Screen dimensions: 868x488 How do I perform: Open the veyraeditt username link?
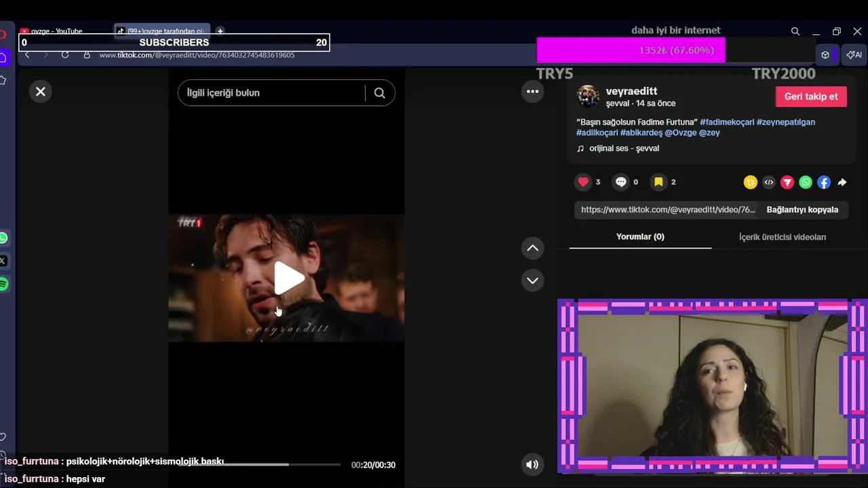[x=631, y=91]
